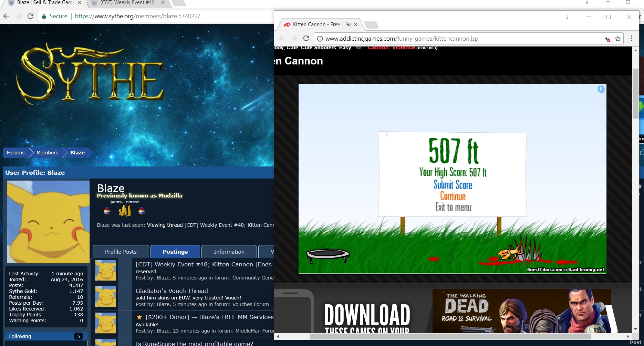The height and width of the screenshot is (346, 644).
Task: Click the scroll left arrow of the horizontal scrollbar
Action: pyautogui.click(x=278, y=336)
